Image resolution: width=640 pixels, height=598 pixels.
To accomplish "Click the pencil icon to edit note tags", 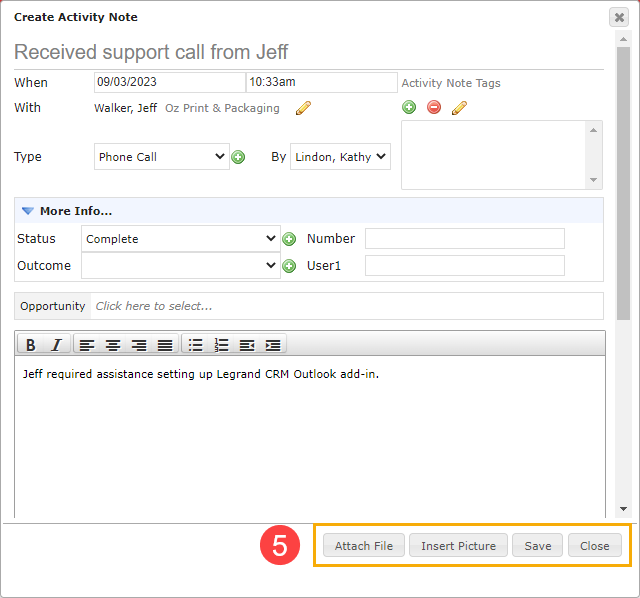I will point(459,108).
